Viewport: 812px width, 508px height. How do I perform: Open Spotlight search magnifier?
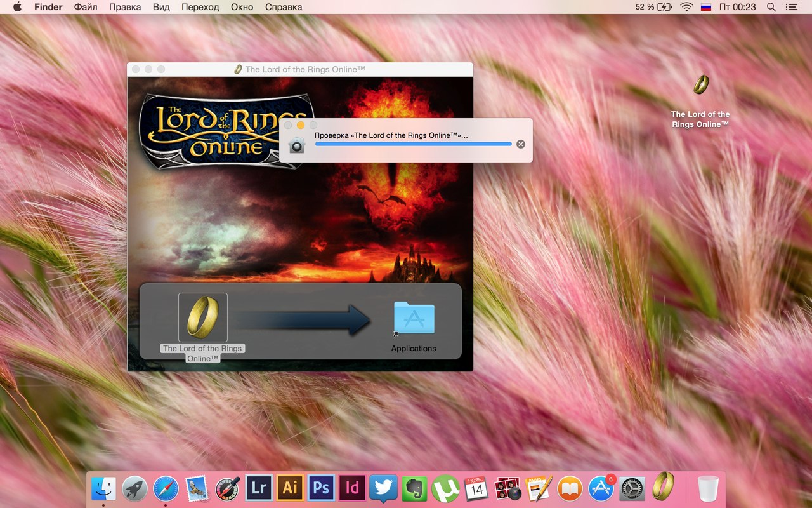click(771, 7)
